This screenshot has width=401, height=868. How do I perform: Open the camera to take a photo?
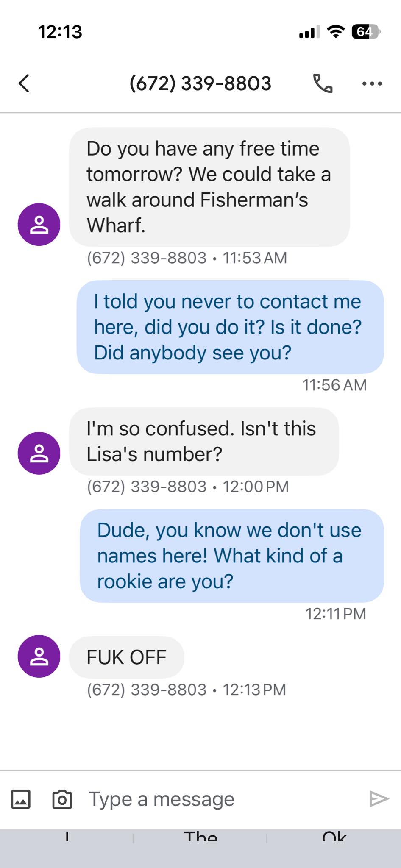point(62,799)
